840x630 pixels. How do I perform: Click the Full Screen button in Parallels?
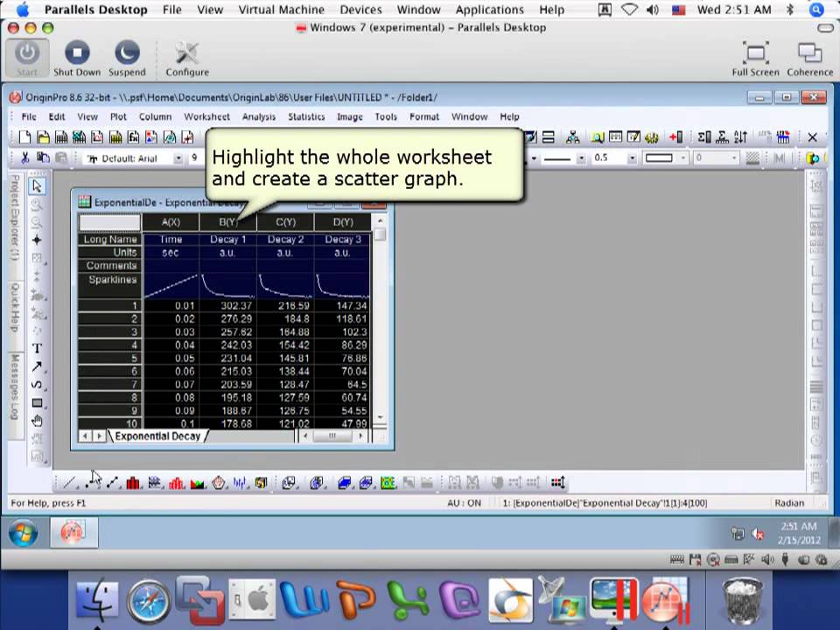coord(755,59)
